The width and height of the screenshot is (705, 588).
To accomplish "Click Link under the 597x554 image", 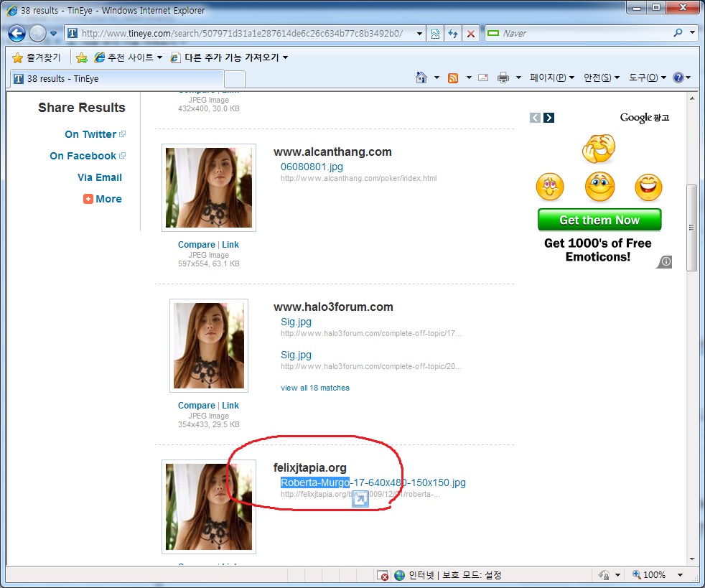I will [230, 245].
